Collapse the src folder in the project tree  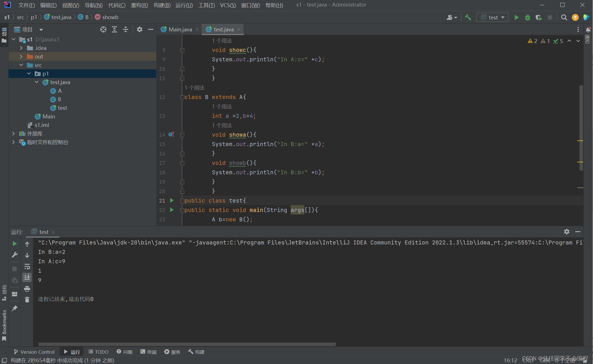pos(21,65)
